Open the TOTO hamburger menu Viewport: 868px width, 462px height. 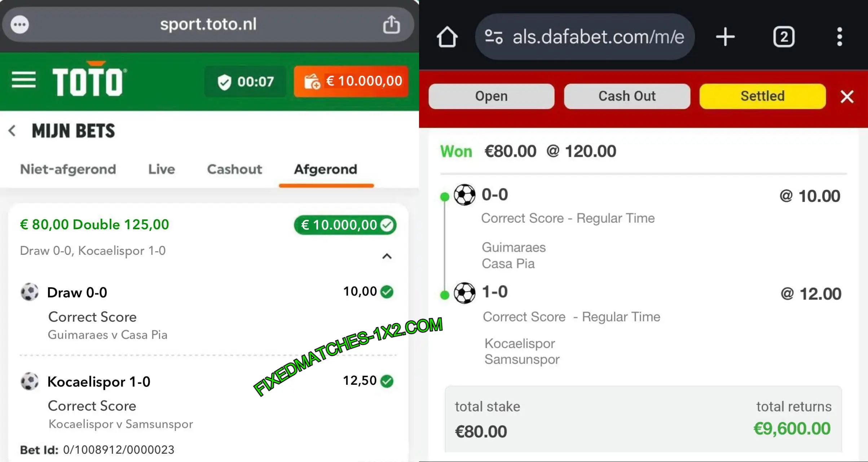[24, 80]
